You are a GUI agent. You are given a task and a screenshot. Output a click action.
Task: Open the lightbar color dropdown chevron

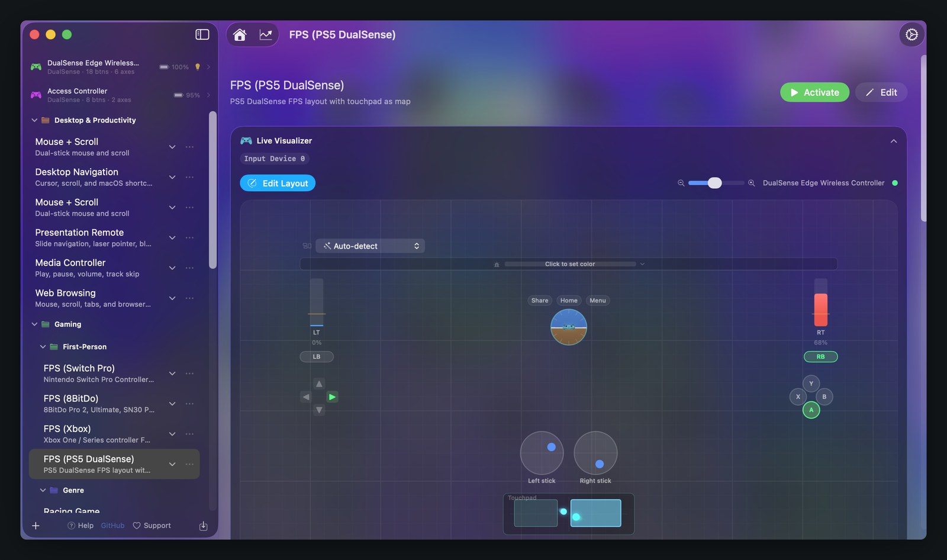pyautogui.click(x=642, y=264)
